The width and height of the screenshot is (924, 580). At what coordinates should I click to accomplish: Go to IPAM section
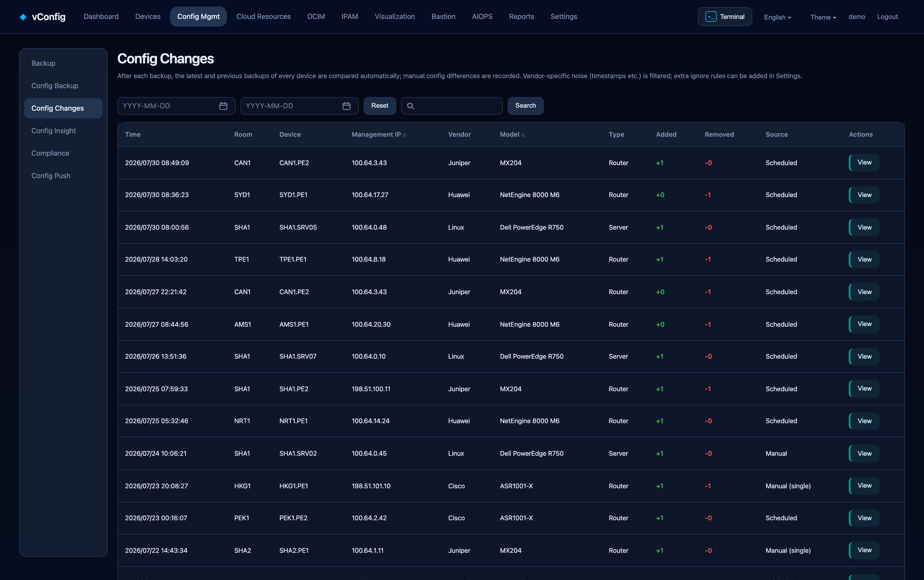[349, 17]
